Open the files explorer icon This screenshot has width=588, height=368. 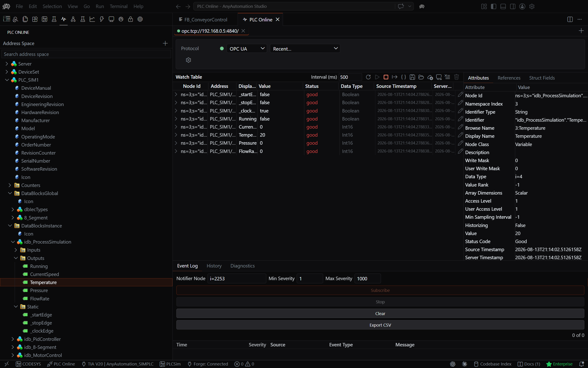coord(25,19)
